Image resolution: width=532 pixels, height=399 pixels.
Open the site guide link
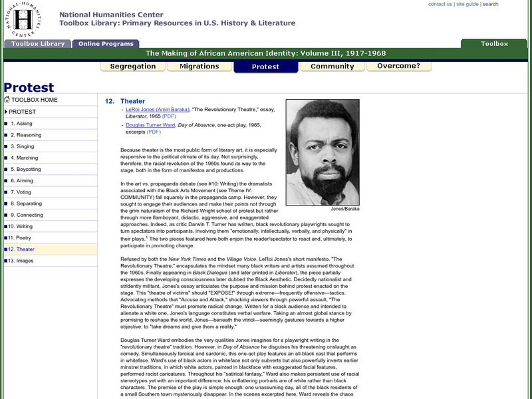[467, 4]
